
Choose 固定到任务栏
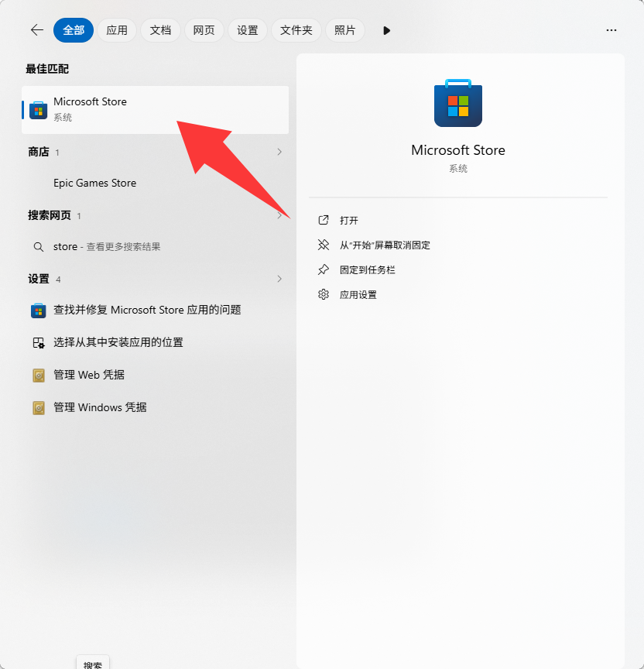pyautogui.click(x=367, y=270)
